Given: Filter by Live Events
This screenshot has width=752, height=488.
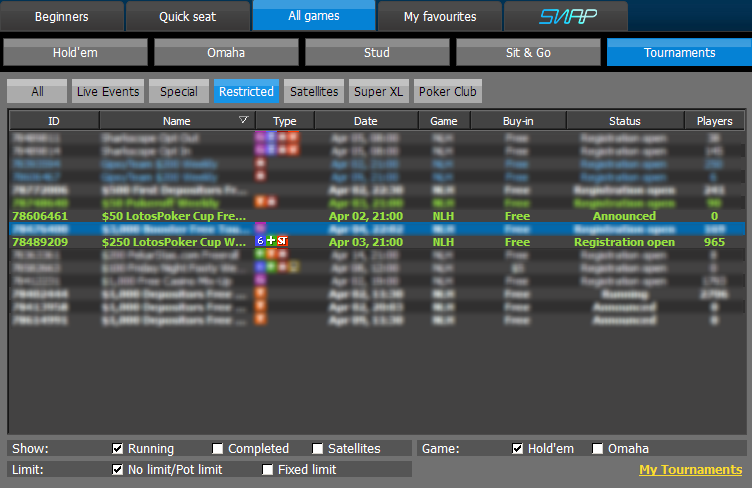Looking at the screenshot, I should coord(108,91).
